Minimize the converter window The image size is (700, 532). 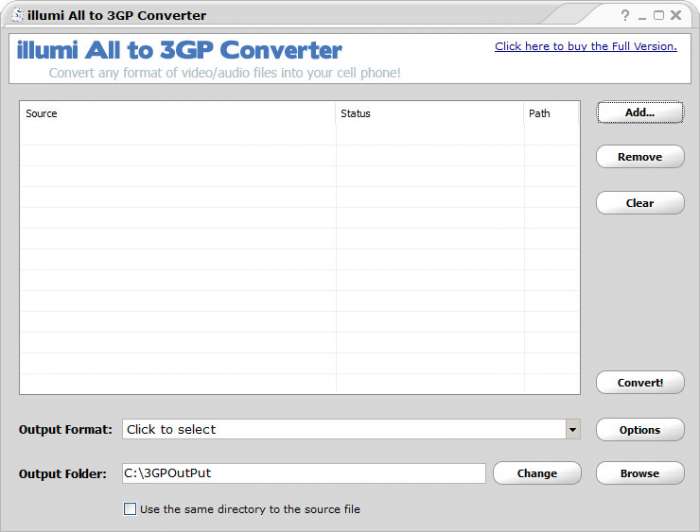tap(642, 17)
